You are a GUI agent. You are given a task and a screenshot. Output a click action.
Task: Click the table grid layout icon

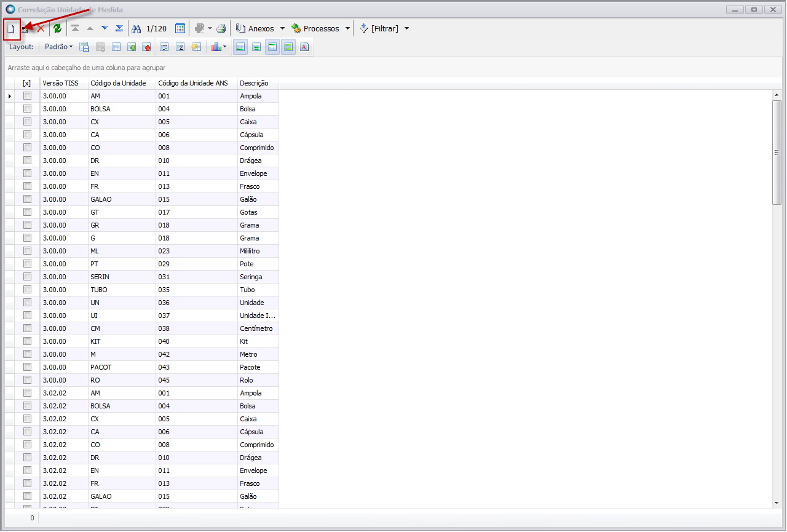coord(116,47)
